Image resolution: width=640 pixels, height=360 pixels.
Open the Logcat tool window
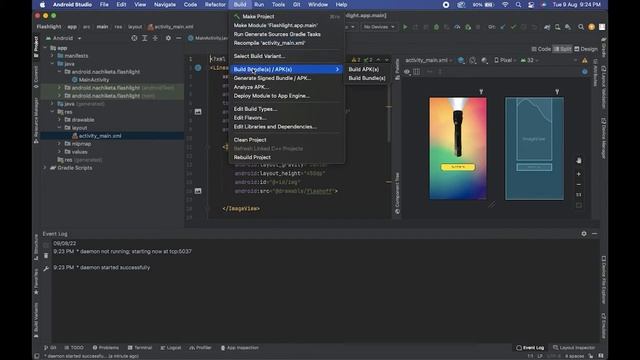click(x=171, y=348)
